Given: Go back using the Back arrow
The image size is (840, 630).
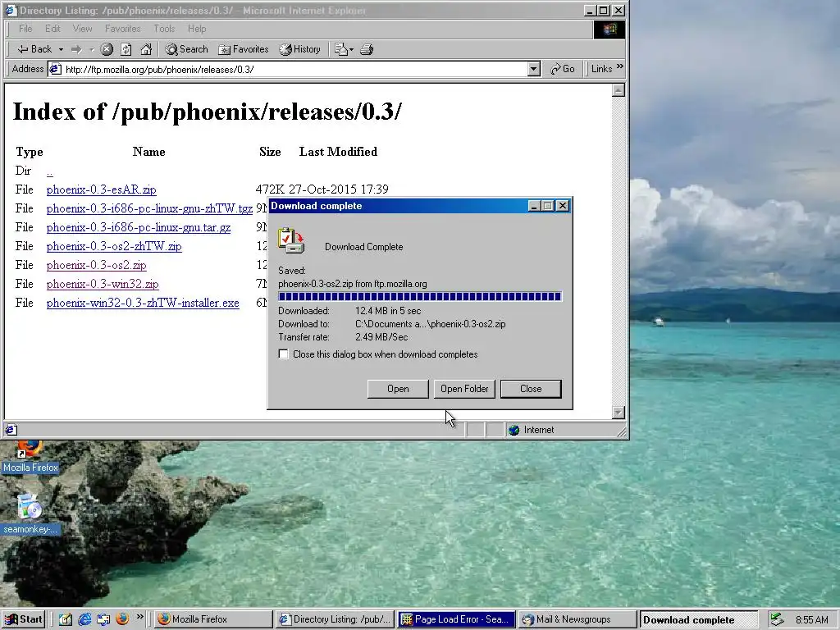Looking at the screenshot, I should point(34,49).
